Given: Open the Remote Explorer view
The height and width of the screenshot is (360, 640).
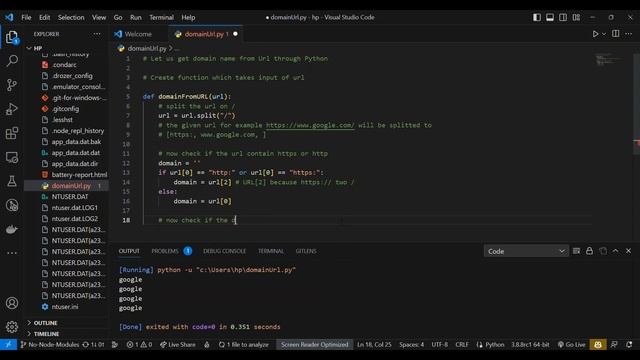Looking at the screenshot, I should [x=12, y=157].
